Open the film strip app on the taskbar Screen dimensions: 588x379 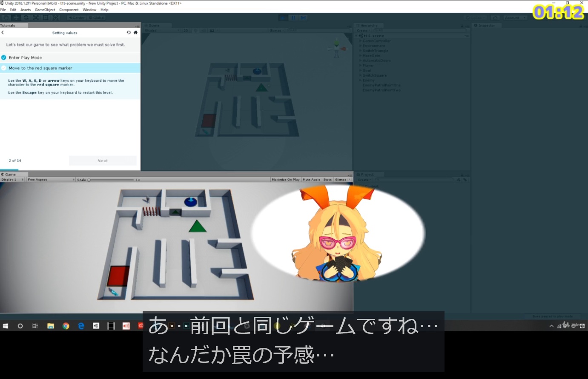click(x=111, y=326)
